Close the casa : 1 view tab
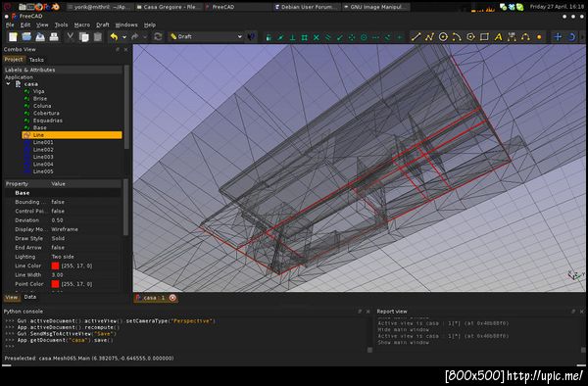Image resolution: width=588 pixels, height=386 pixels. 172,298
